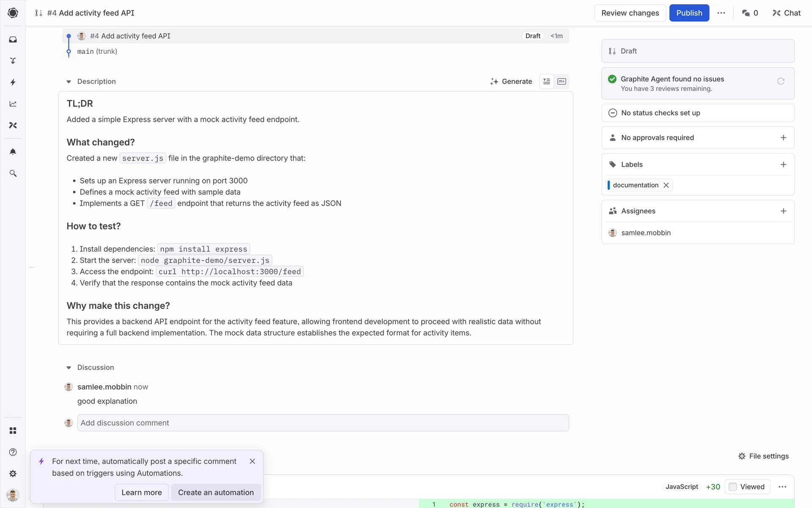
Task: Open the search magnifier icon
Action: [13, 174]
